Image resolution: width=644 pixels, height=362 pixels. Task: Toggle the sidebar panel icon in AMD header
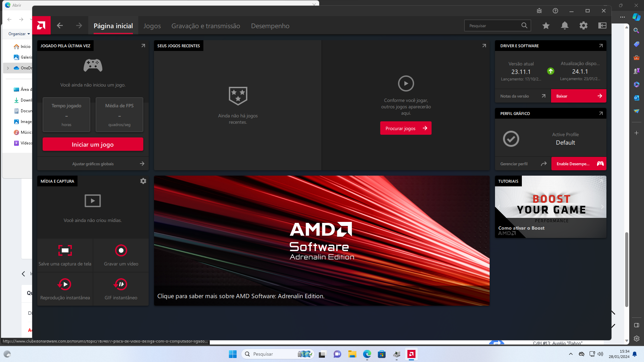(x=602, y=25)
